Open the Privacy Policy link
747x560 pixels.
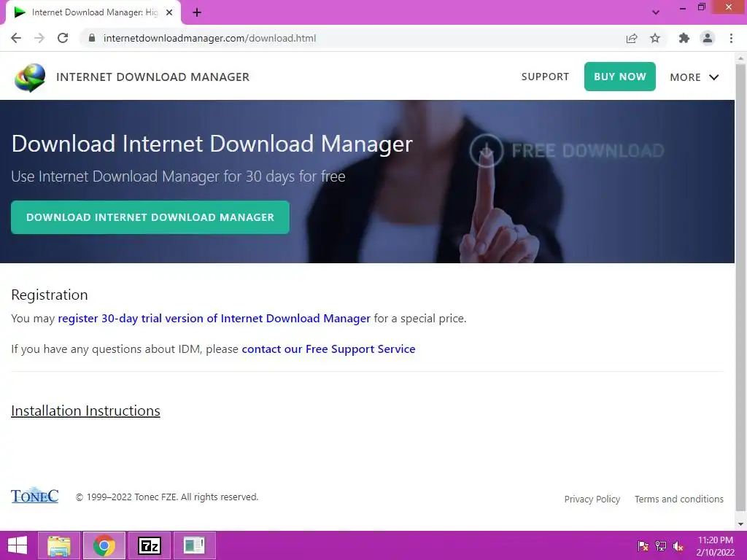pyautogui.click(x=592, y=499)
